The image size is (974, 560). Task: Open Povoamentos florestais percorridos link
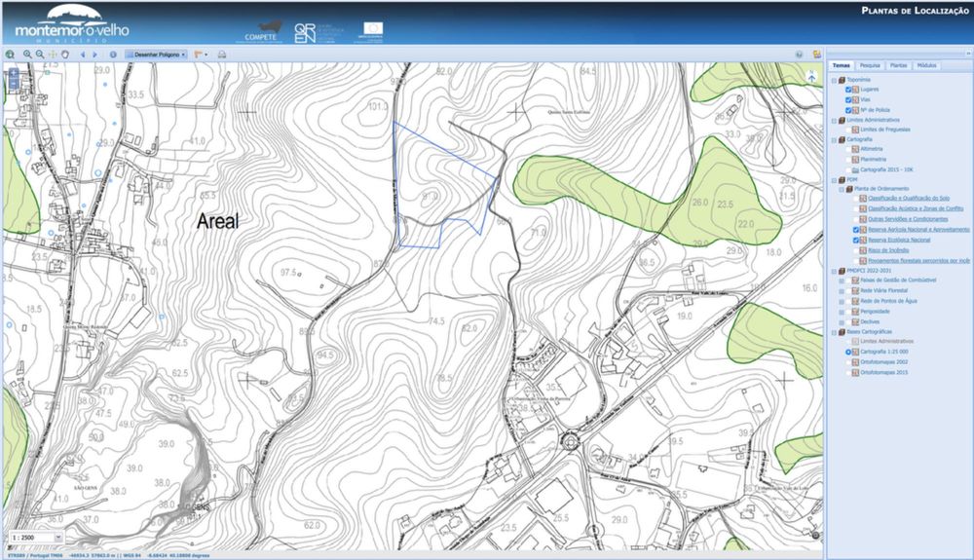[x=919, y=261]
